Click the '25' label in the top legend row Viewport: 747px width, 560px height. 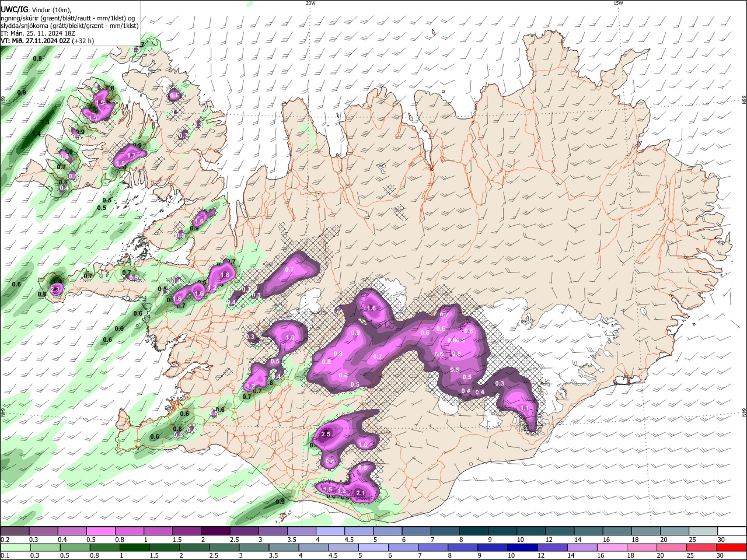tap(692, 540)
